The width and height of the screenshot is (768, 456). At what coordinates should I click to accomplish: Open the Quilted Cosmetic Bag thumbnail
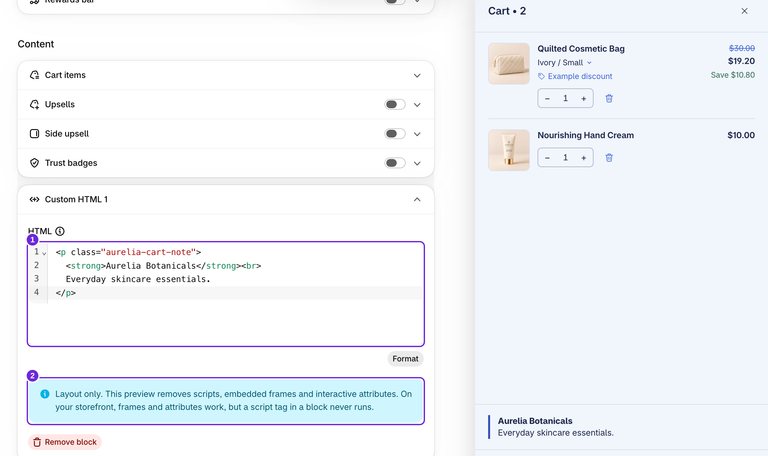coord(508,64)
